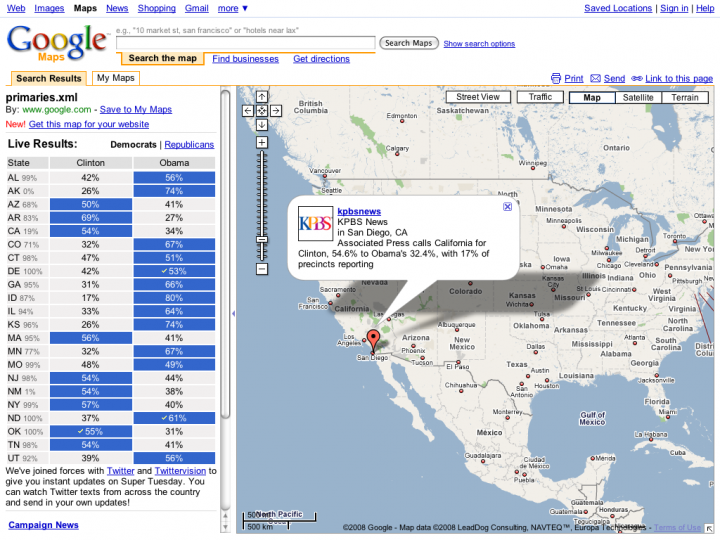
Task: Switch results to Republicans
Action: (189, 145)
